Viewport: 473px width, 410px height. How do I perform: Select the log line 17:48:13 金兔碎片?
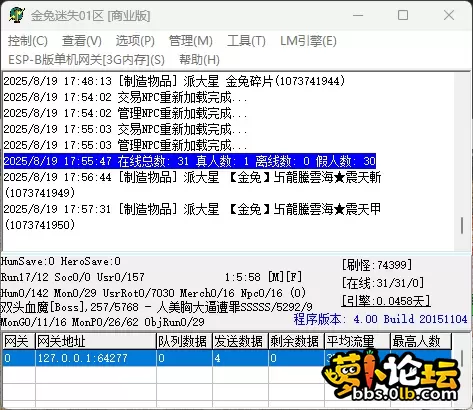click(174, 81)
